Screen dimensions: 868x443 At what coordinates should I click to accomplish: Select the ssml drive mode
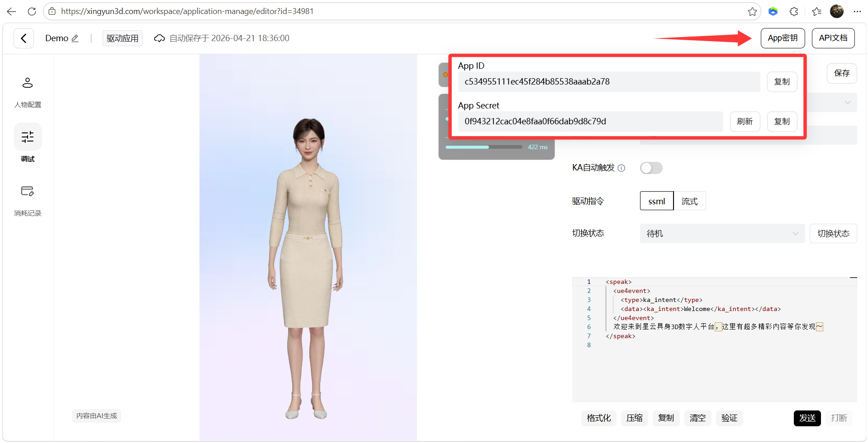[656, 201]
